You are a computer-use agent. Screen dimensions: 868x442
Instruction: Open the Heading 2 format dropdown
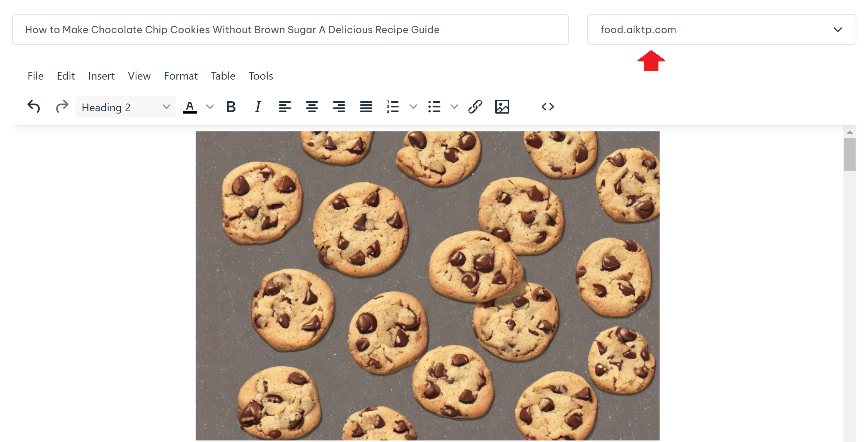point(126,107)
